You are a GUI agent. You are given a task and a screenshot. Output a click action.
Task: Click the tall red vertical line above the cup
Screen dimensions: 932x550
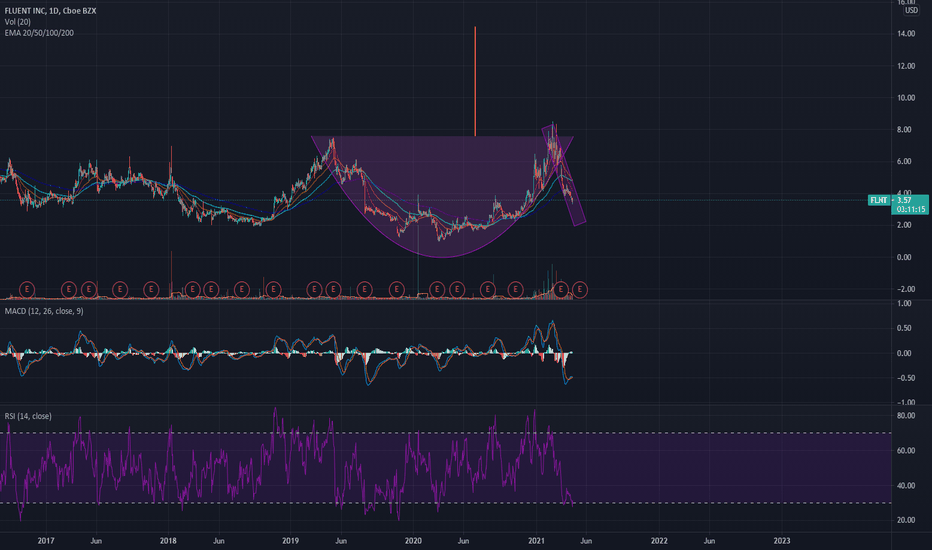(475, 81)
